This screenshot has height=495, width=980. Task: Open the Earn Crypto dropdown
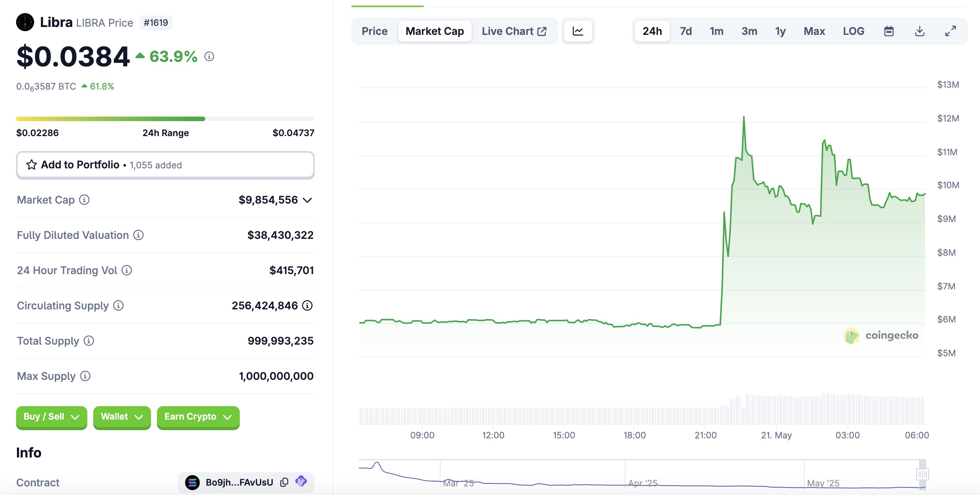click(198, 417)
